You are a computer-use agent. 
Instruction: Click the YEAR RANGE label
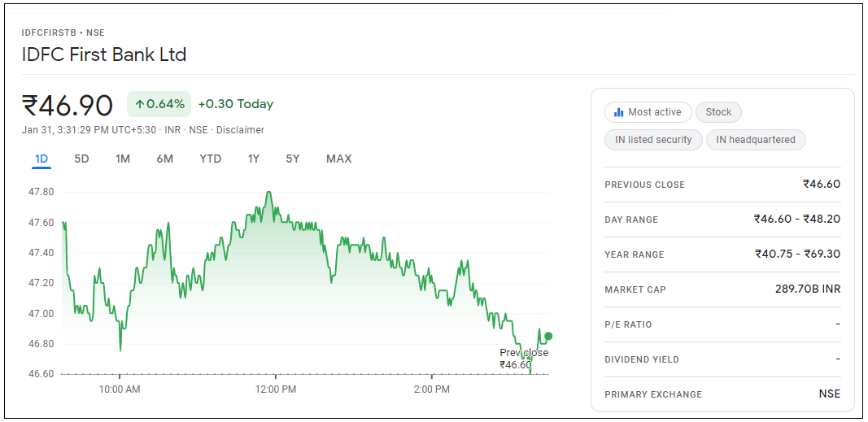(635, 255)
